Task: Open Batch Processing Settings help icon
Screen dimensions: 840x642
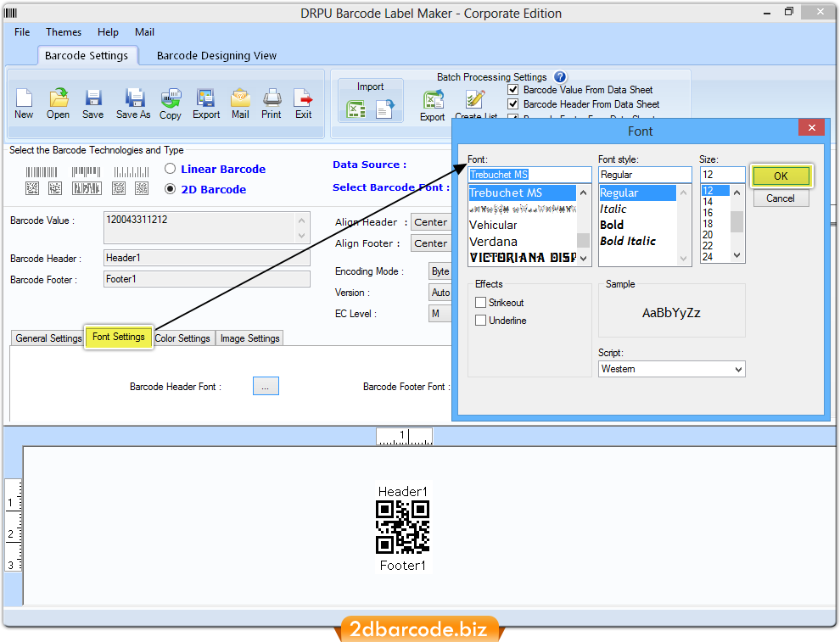Action: pos(560,77)
